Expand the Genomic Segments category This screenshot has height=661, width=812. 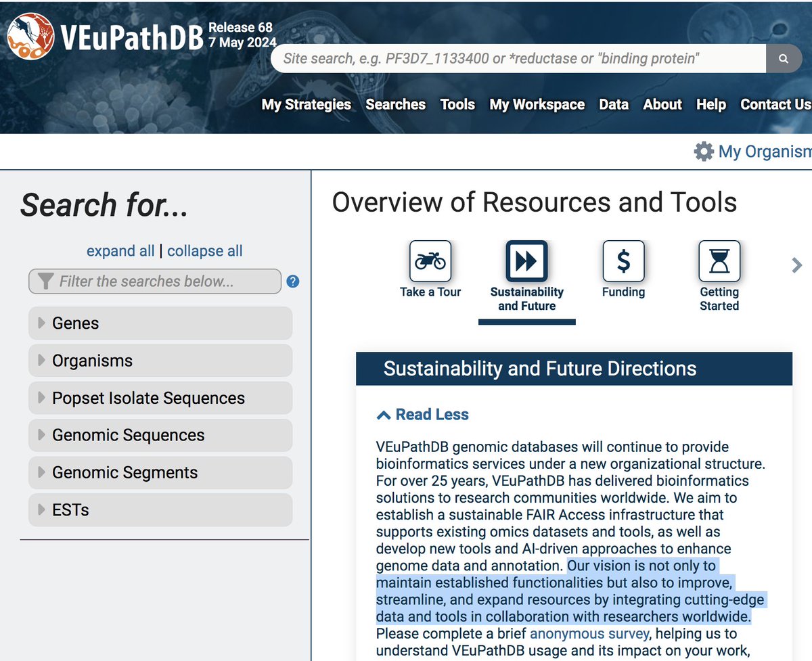coord(160,472)
